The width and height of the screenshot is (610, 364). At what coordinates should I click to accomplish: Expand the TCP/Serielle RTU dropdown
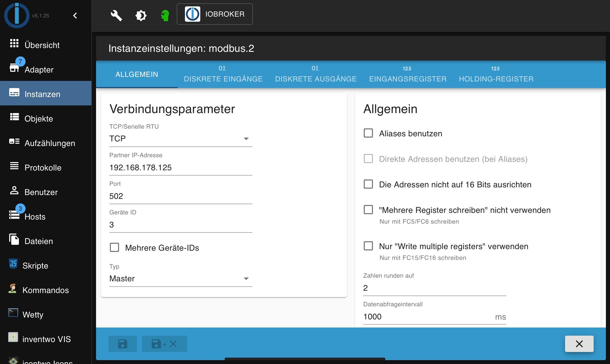point(180,139)
